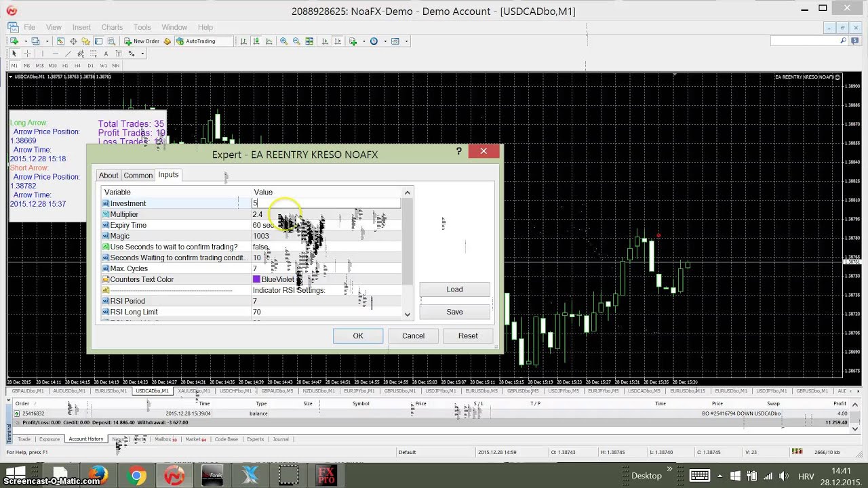The image size is (868, 488).
Task: Click the Windows Start button
Action: (x=15, y=473)
